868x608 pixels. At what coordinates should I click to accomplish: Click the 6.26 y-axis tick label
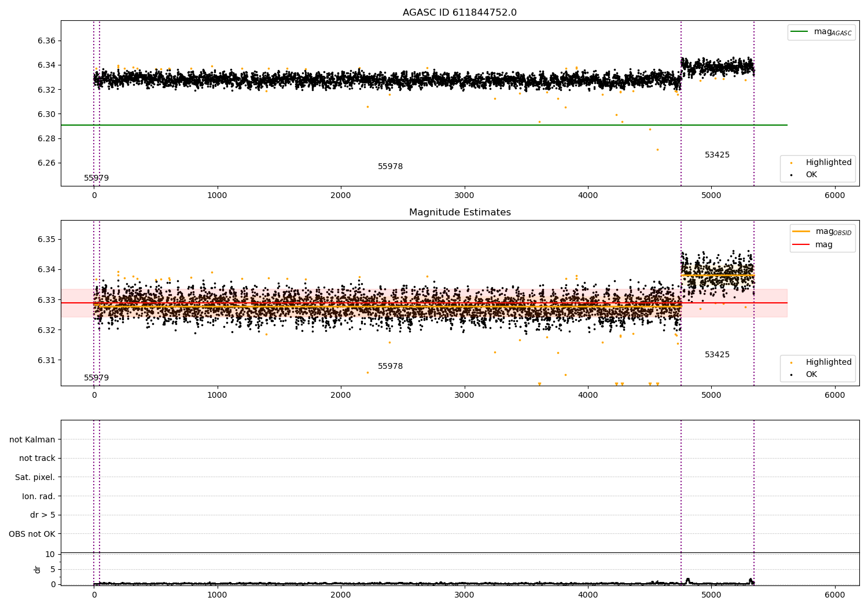click(46, 163)
